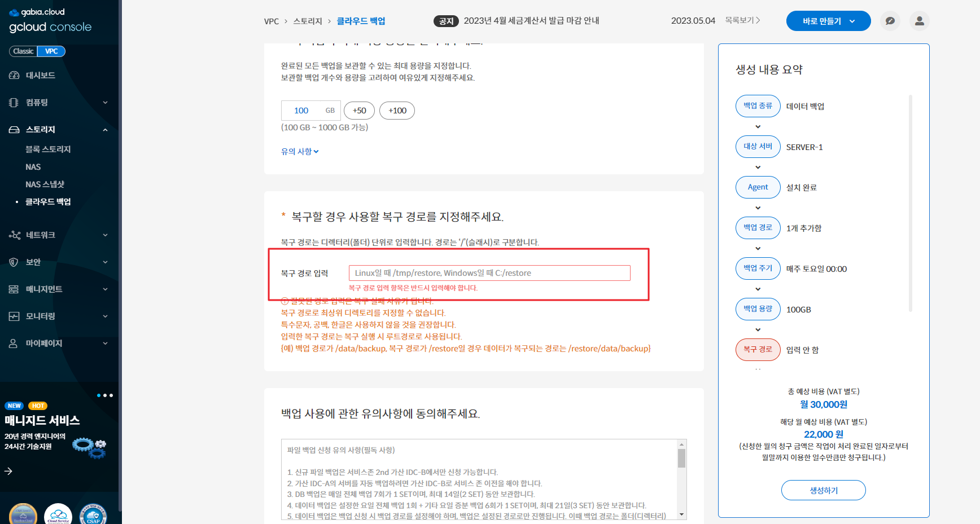Click 스토리지 breadcrumb link
This screenshot has height=524, width=980.
[x=308, y=21]
